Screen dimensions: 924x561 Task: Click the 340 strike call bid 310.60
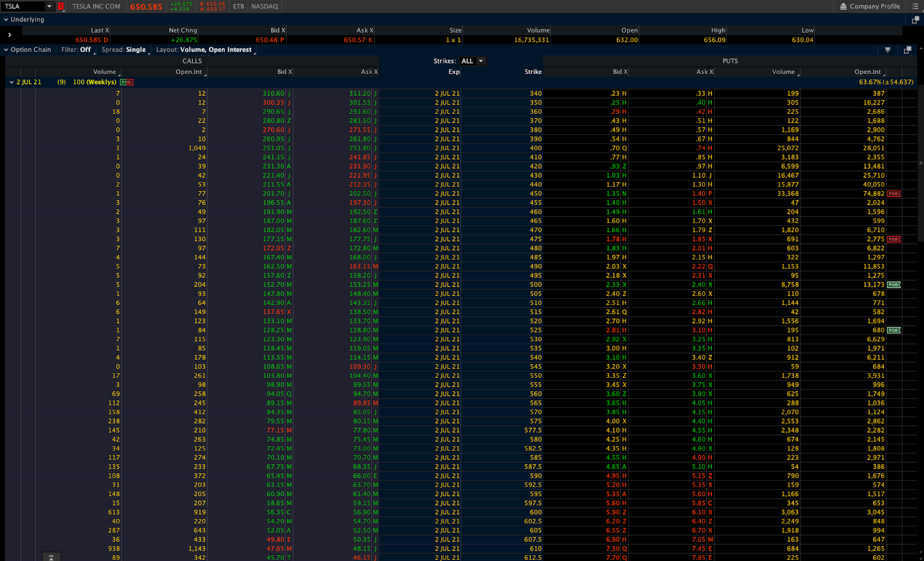click(274, 93)
